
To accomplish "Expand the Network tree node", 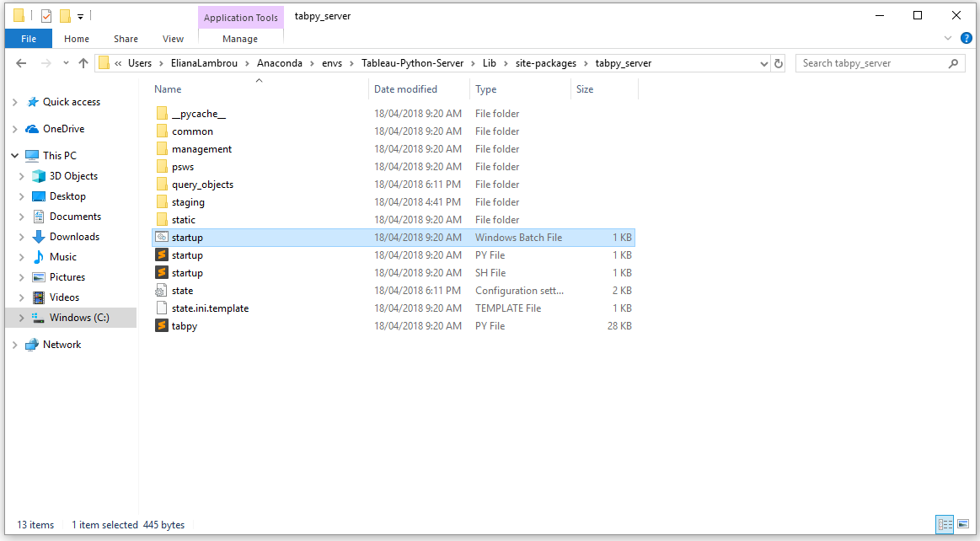I will (x=15, y=344).
